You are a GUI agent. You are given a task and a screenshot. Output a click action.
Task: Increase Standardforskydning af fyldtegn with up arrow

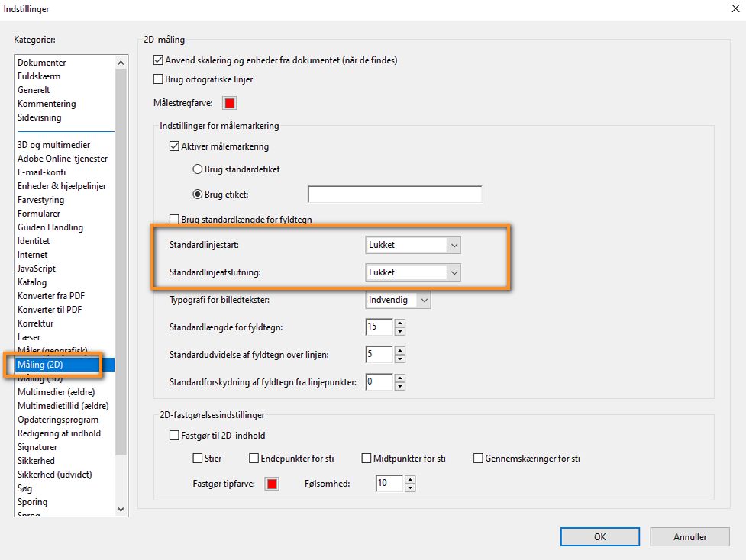[400, 378]
